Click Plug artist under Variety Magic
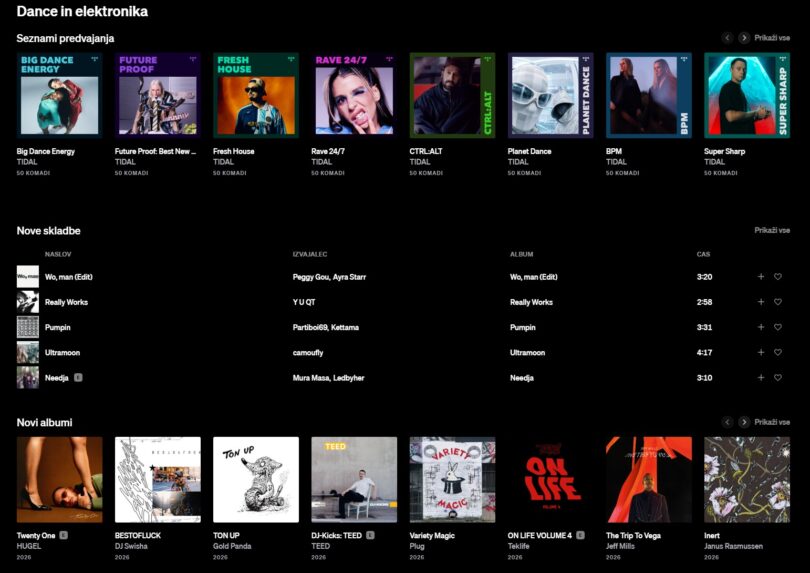 click(x=417, y=546)
